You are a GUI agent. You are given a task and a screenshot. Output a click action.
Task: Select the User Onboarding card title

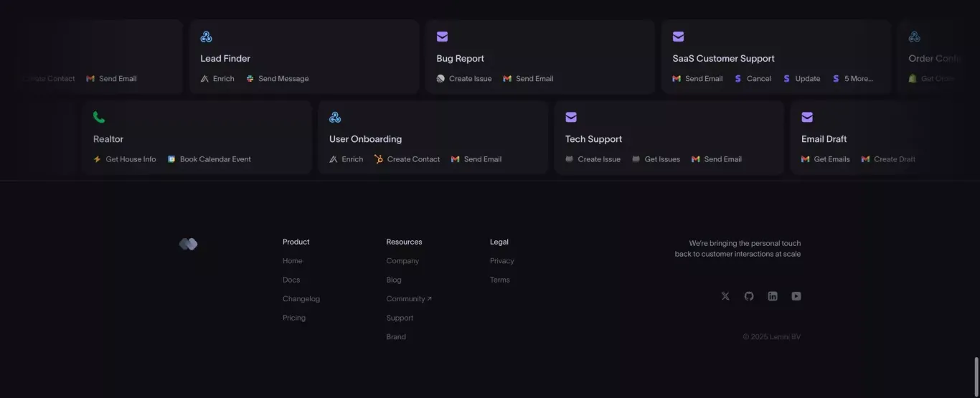point(365,139)
